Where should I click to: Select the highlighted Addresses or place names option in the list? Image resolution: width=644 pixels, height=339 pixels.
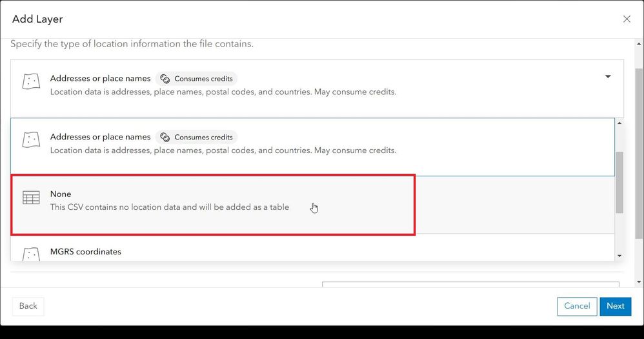(x=312, y=147)
